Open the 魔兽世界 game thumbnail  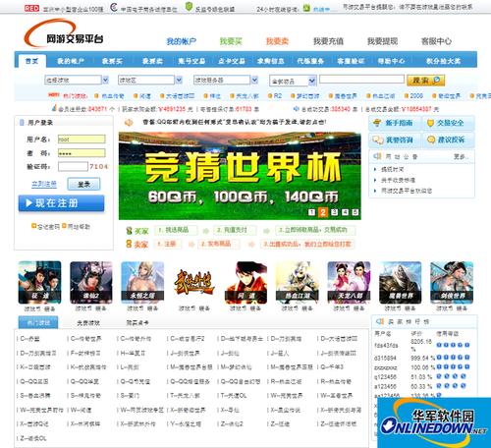coord(400,282)
